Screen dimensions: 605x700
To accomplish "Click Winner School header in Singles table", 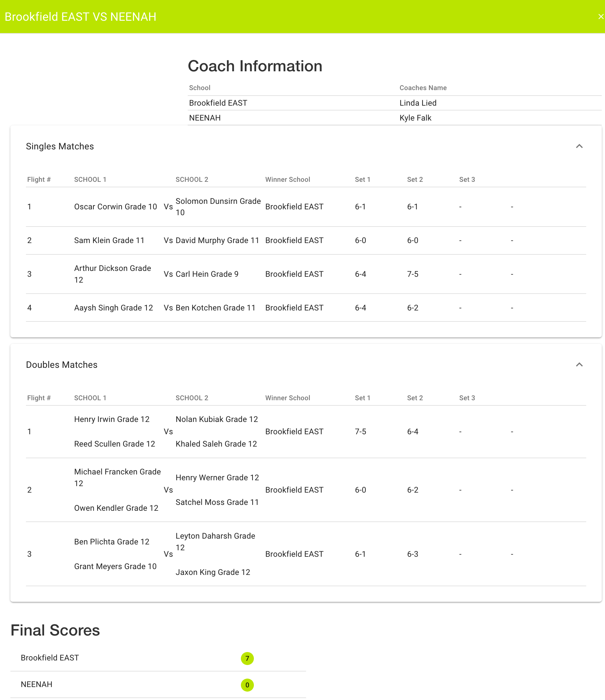I will pos(287,180).
